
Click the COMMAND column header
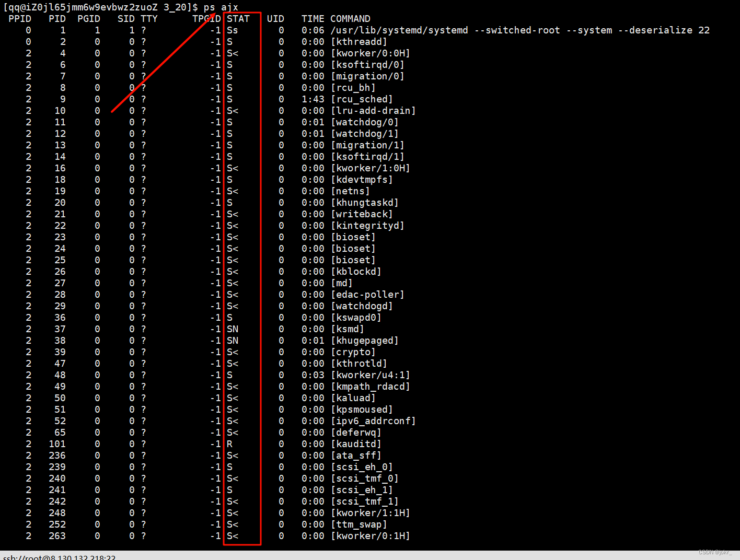[x=350, y=19]
